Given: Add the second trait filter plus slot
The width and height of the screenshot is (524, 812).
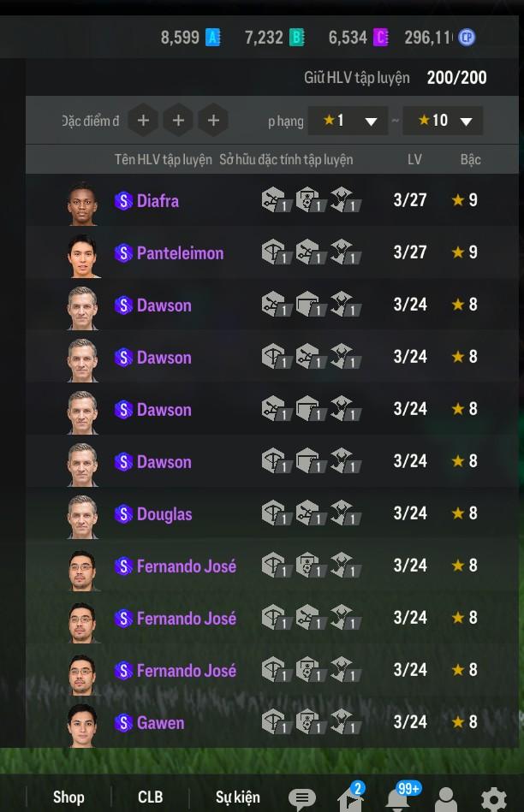Looking at the screenshot, I should click(x=178, y=120).
